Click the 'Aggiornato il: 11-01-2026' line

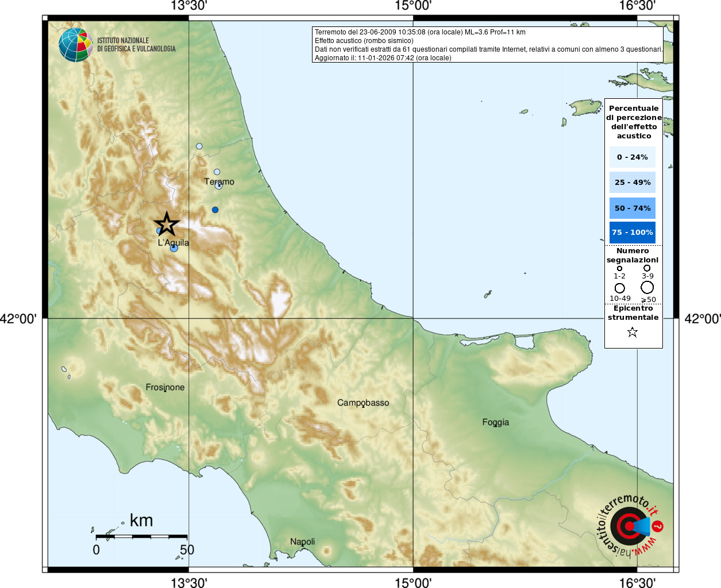coord(383,58)
